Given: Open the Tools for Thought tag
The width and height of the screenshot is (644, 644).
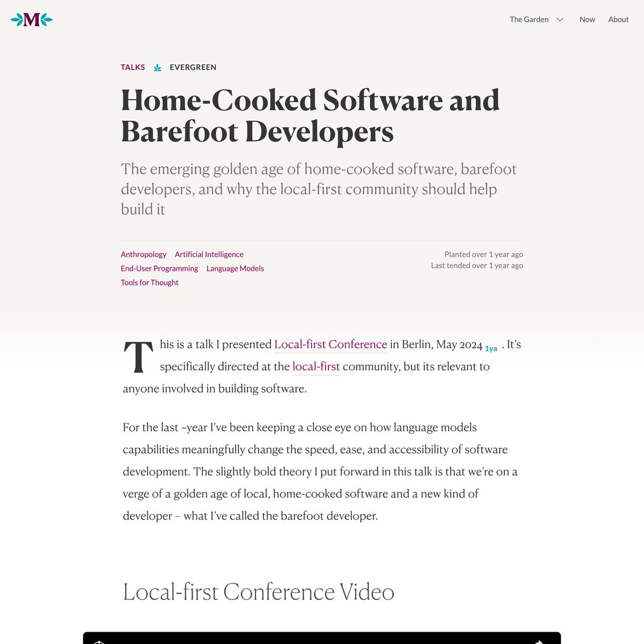Looking at the screenshot, I should coord(149,282).
